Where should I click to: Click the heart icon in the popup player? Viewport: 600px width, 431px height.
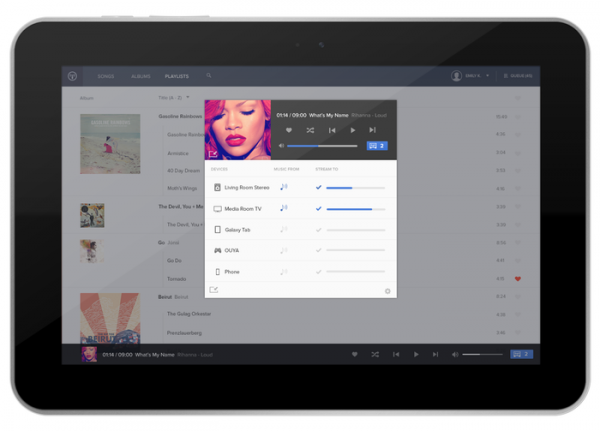pyautogui.click(x=289, y=130)
